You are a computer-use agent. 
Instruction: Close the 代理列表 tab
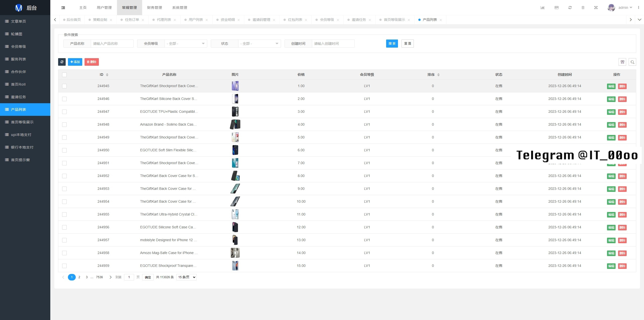click(x=175, y=20)
